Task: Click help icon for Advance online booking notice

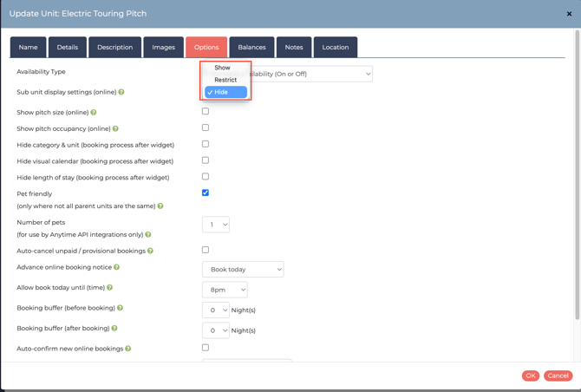Action: coord(117,267)
